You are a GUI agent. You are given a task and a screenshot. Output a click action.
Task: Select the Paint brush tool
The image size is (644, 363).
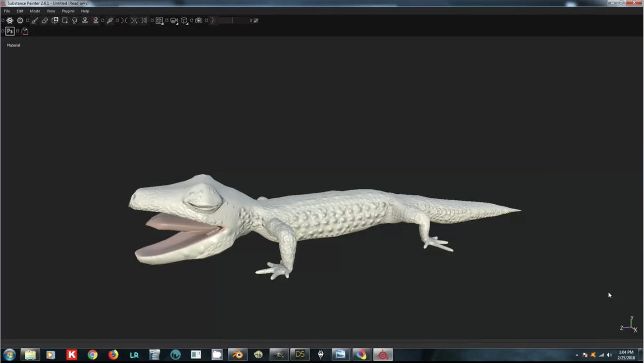35,20
